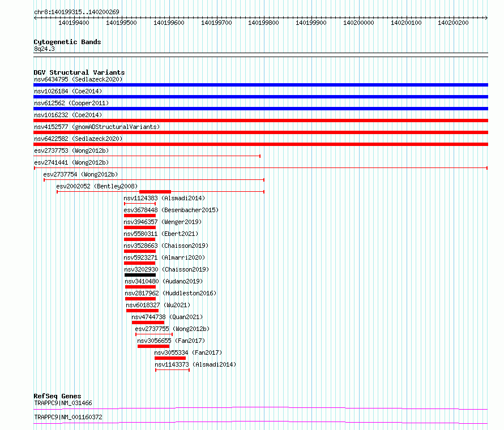Open TRAPPC9|NM_001160372 gene label
The height and width of the screenshot is (430, 504).
(68, 417)
